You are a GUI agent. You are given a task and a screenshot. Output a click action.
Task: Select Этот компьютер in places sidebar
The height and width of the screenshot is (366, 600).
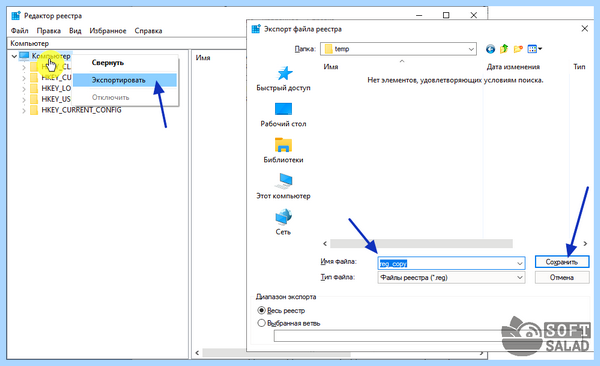click(x=283, y=186)
